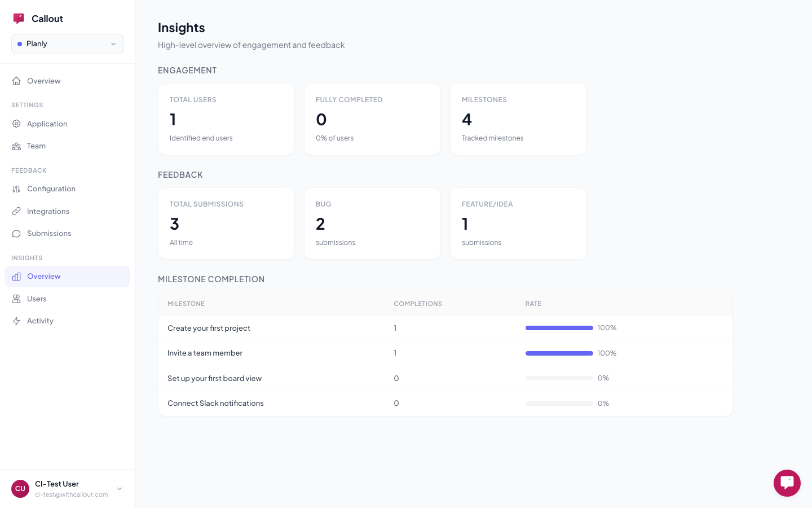Open the Planly app selector dropdown

(x=67, y=44)
